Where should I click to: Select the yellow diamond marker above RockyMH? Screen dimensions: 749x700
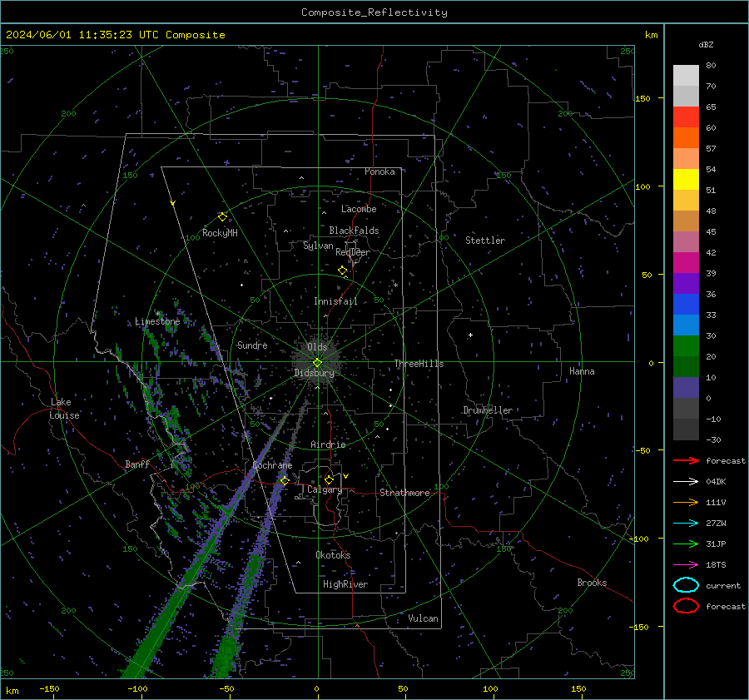[222, 217]
